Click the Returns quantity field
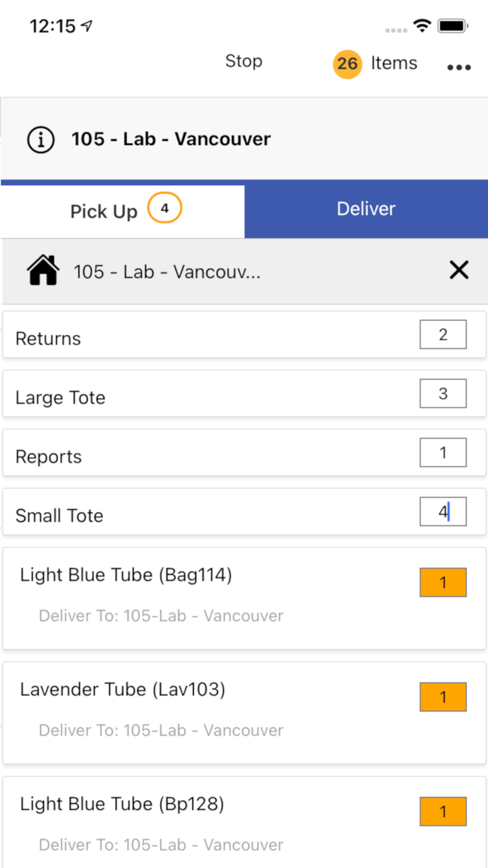Screen dimensions: 488x868 pos(443,335)
